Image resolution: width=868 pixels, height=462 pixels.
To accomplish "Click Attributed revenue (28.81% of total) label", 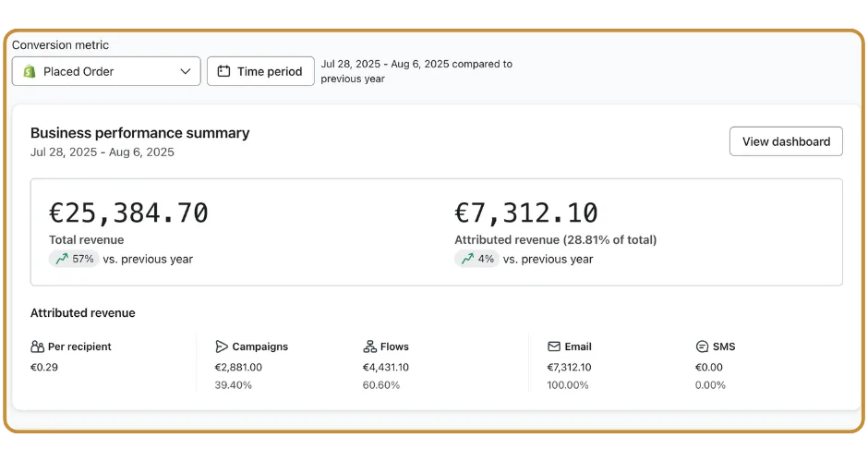I will [x=556, y=240].
